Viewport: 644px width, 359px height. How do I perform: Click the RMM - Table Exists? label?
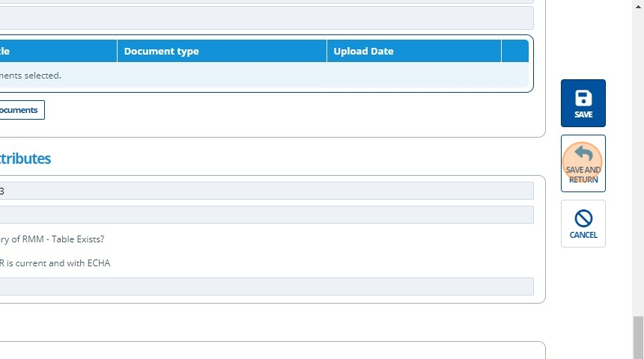52,239
